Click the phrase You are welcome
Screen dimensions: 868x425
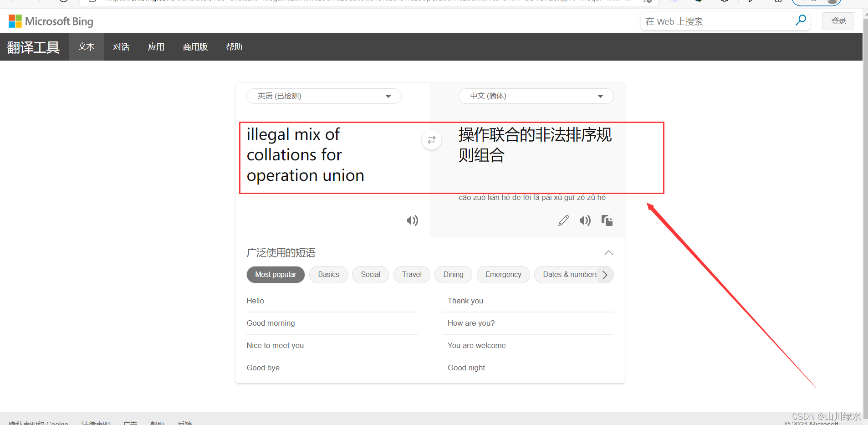476,345
